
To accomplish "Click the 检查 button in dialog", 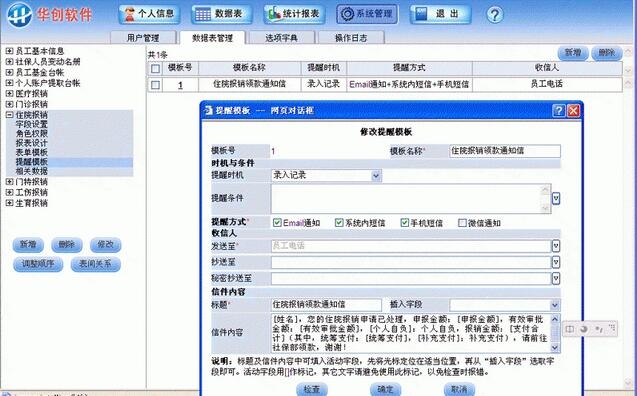I will click(x=312, y=389).
